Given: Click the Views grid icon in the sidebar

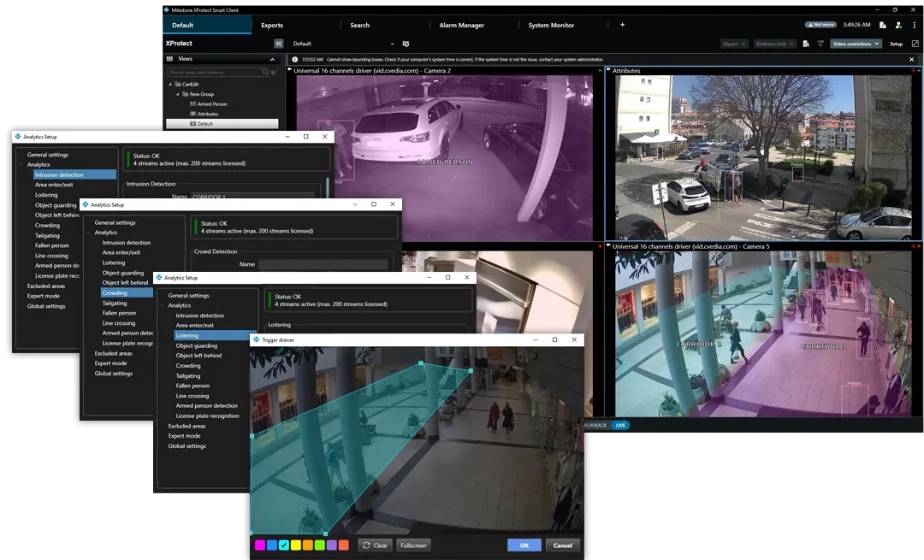Looking at the screenshot, I should (x=171, y=58).
